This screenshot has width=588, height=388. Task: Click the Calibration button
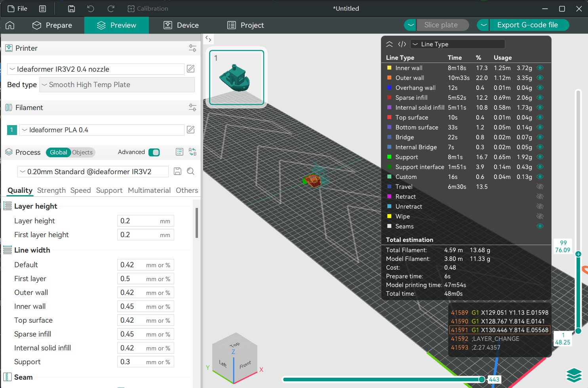click(x=148, y=9)
